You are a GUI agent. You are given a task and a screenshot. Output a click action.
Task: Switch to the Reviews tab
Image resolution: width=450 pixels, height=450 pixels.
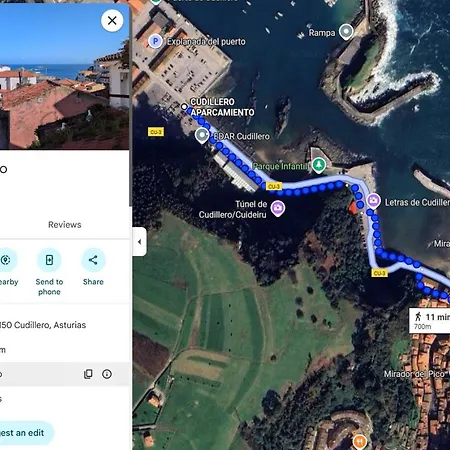tap(65, 225)
